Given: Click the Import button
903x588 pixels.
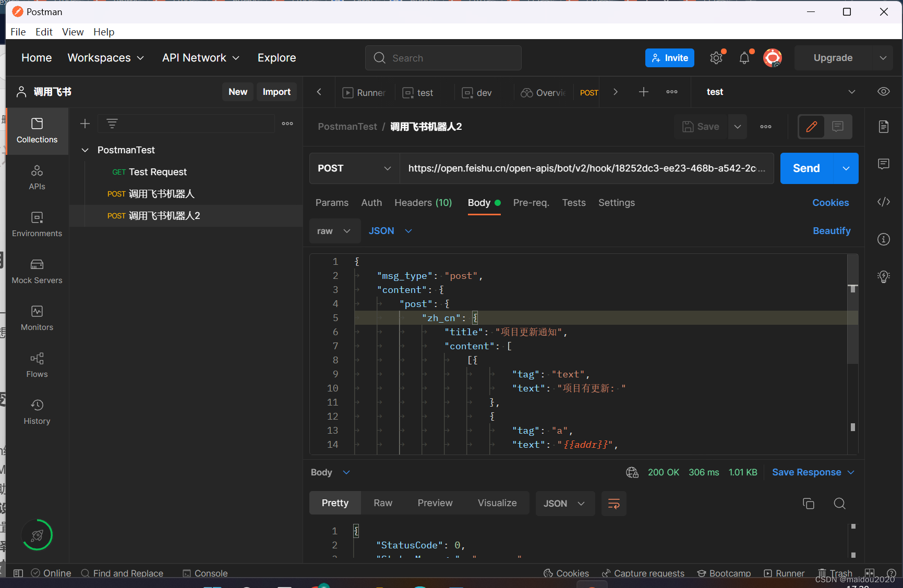Looking at the screenshot, I should coord(276,92).
